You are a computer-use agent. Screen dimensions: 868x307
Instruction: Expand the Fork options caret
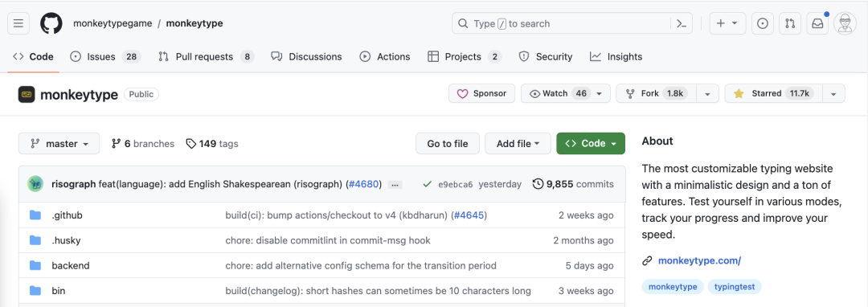pyautogui.click(x=707, y=93)
